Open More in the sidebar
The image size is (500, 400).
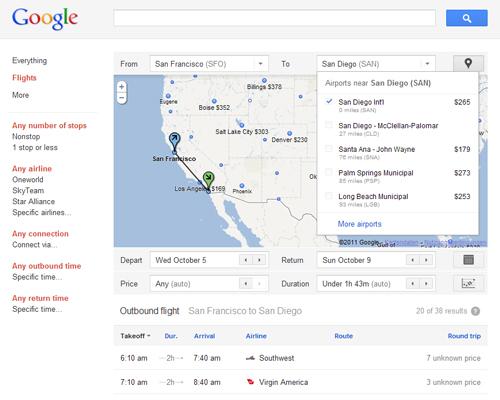(x=21, y=95)
